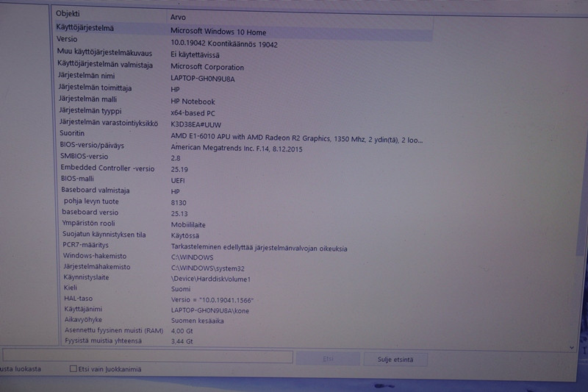The image size is (588, 392).
Task: Select 'Asennettu fyysinen muisti (RAM)' row
Action: pos(114,330)
